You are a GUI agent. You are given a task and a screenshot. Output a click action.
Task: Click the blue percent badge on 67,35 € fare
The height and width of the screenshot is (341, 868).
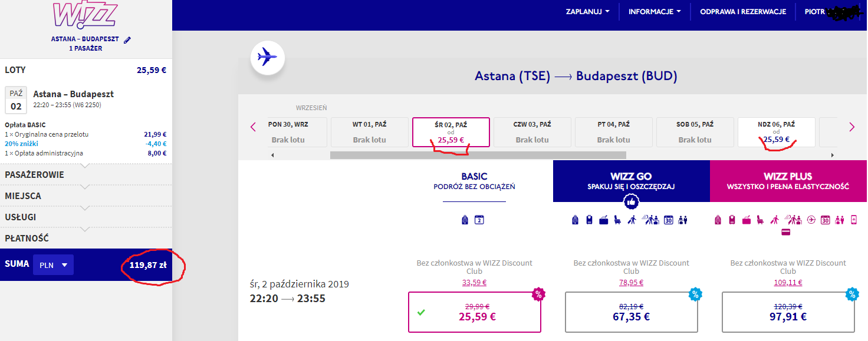[695, 294]
